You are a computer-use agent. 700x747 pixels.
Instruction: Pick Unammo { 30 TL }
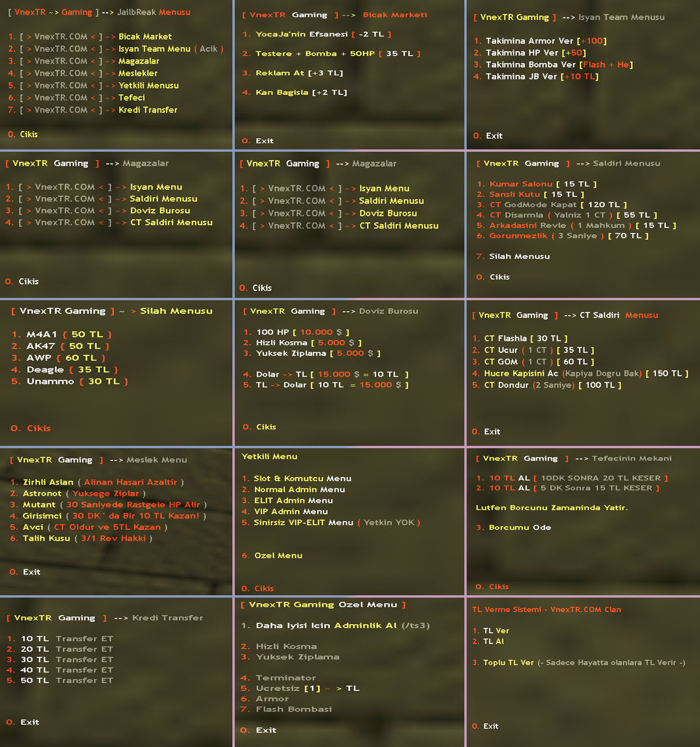coord(70,381)
